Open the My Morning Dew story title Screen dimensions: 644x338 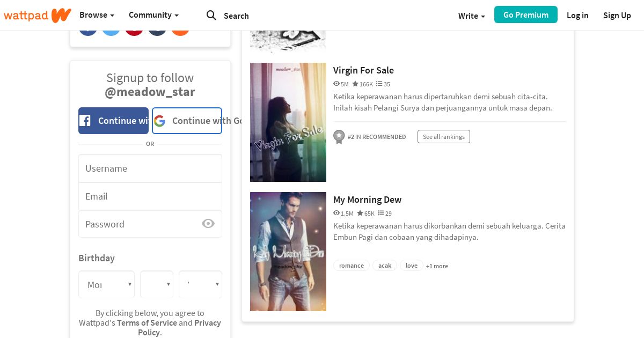(367, 200)
